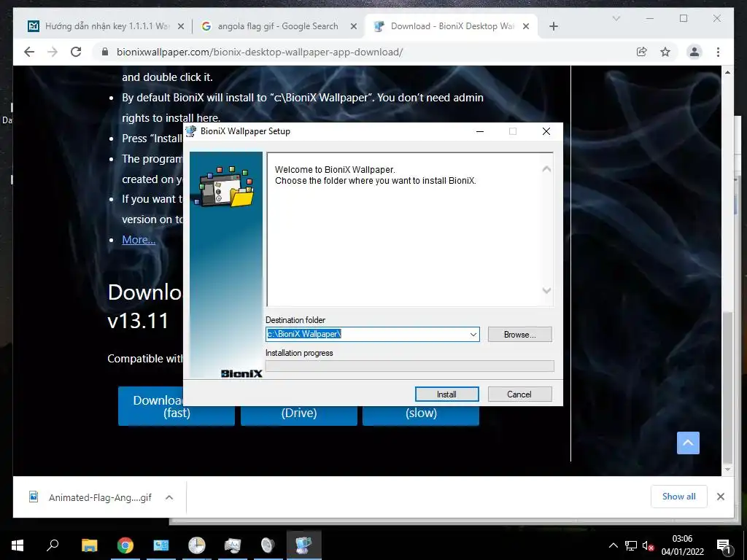View site info lock icon
Viewport: 747px width, 560px height.
105,52
